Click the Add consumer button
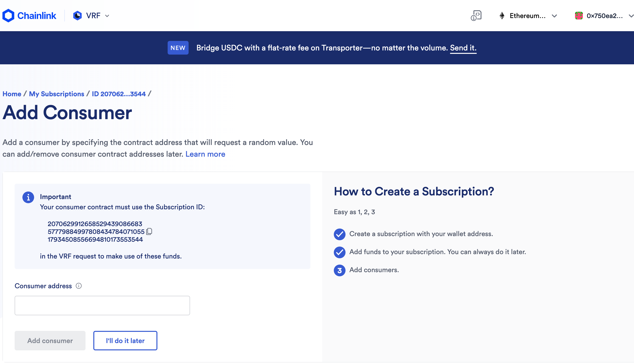634x364 pixels. [x=50, y=341]
